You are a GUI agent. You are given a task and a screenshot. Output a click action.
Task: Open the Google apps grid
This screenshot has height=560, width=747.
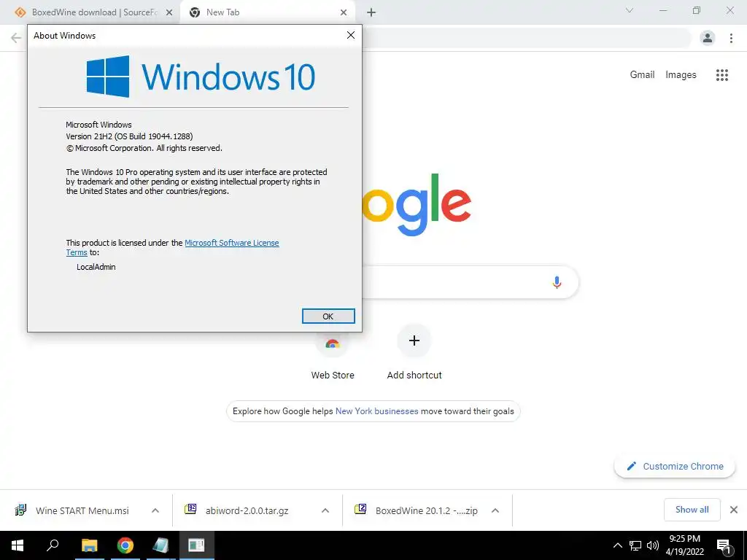pyautogui.click(x=722, y=75)
